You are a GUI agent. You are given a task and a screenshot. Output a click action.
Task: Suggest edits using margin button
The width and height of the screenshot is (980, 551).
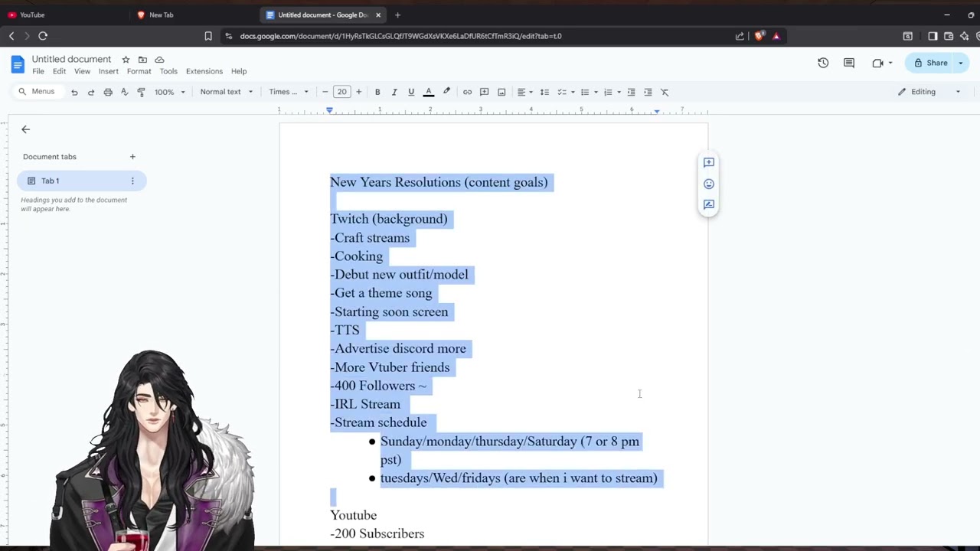709,204
